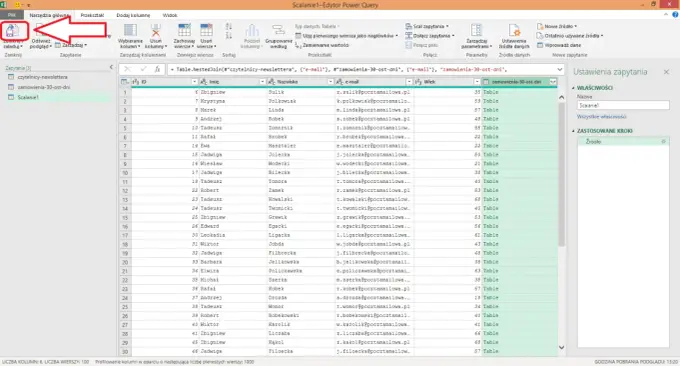Viewport: 680px width, 366px height.
Task: Open e-mail column filter dropdown
Action: click(x=409, y=82)
